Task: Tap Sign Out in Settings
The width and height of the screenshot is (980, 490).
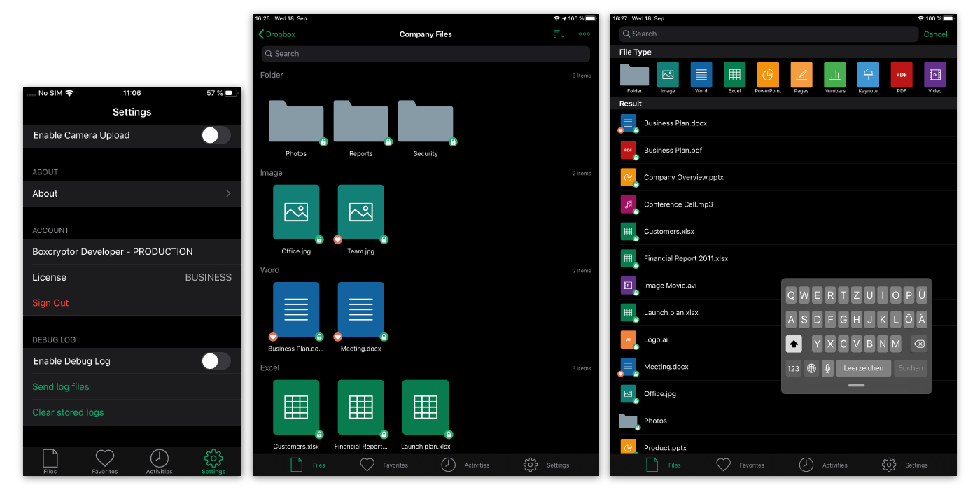Action: point(50,303)
